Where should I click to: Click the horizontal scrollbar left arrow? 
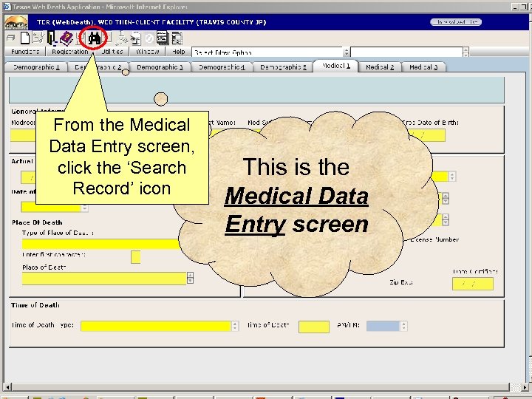pyautogui.click(x=7, y=386)
